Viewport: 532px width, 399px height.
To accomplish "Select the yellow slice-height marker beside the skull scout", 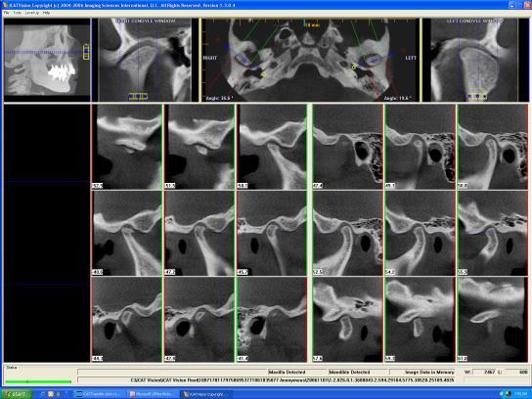I will point(86,52).
